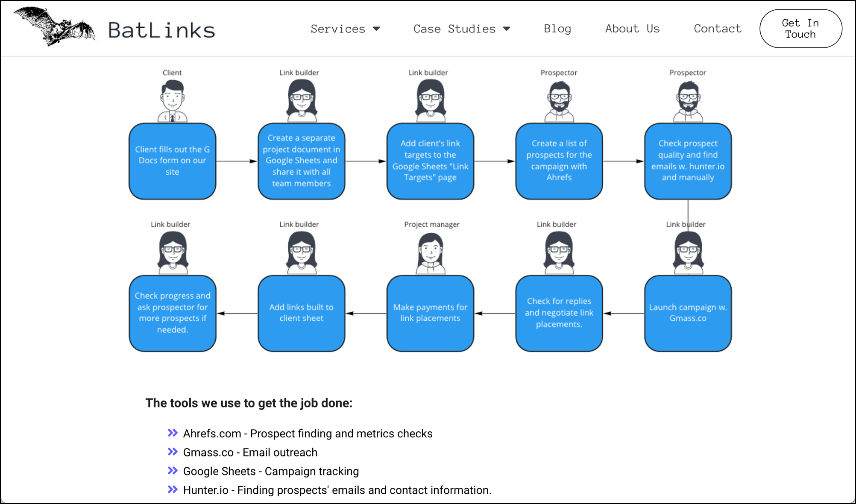Viewport: 856px width, 504px height.
Task: Expand the Case Studies dropdown arrow
Action: pyautogui.click(x=507, y=29)
